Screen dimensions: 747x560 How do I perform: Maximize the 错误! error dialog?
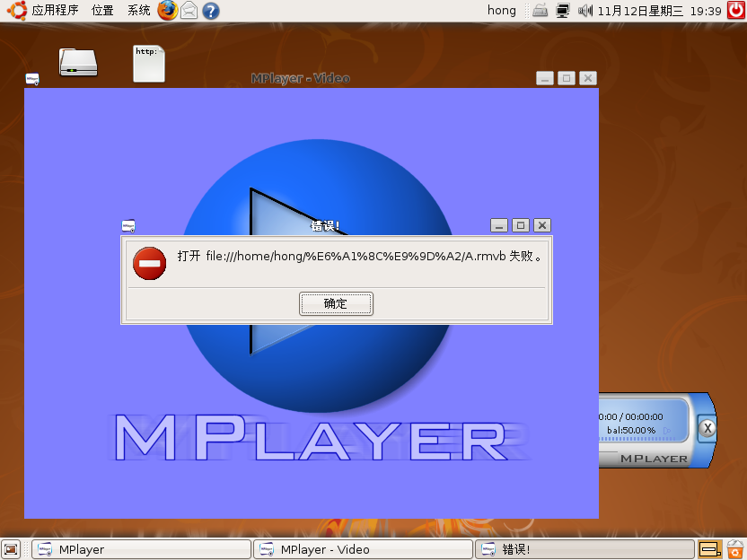tap(521, 225)
